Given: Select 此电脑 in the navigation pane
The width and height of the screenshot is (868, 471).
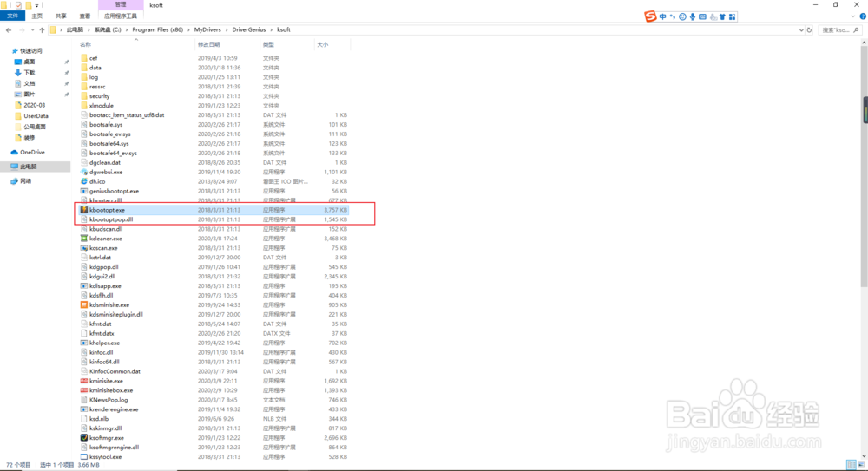Looking at the screenshot, I should (29, 167).
